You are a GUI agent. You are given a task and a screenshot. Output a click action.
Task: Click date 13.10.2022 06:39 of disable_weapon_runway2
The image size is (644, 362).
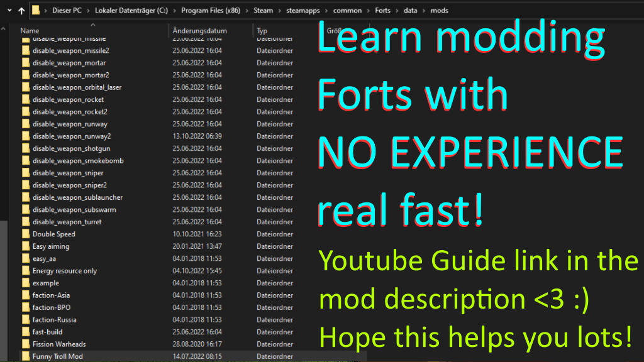click(x=197, y=136)
